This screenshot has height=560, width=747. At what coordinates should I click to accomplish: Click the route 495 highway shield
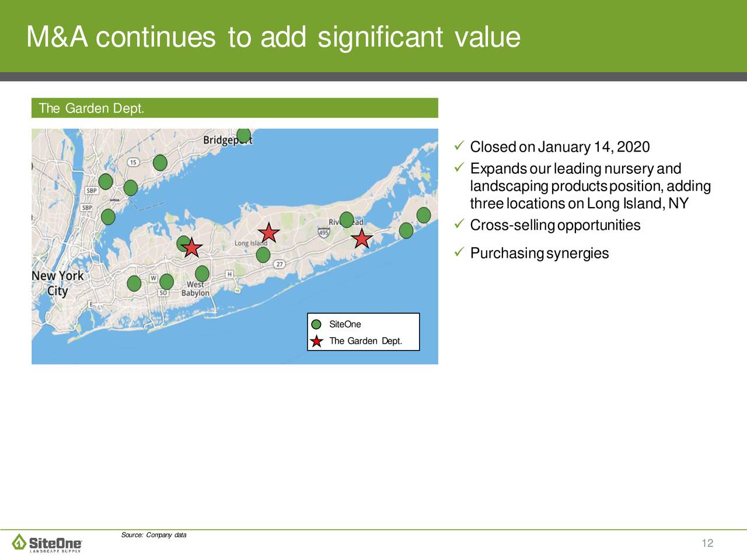pyautogui.click(x=323, y=233)
